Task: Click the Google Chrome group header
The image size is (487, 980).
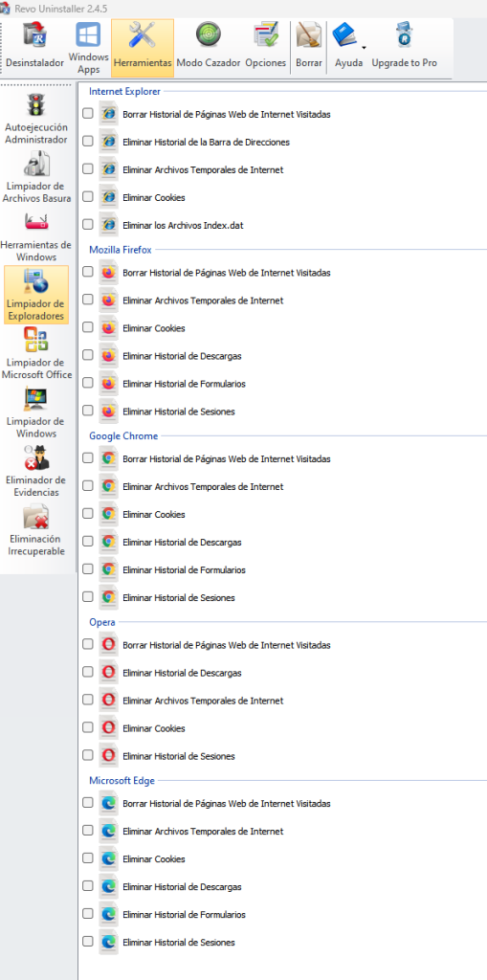Action: coord(123,435)
